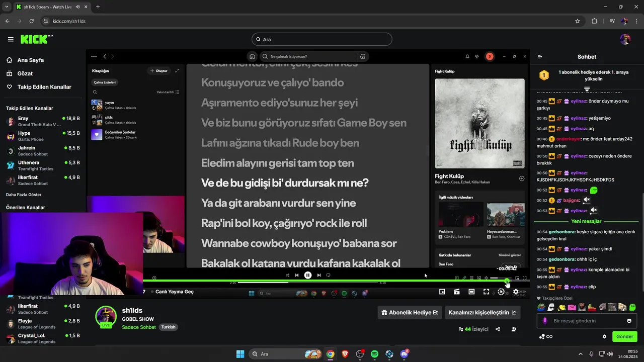Viewport: 644px width, 362px height.
Task: Open Windows Start menu
Action: [x=240, y=354]
